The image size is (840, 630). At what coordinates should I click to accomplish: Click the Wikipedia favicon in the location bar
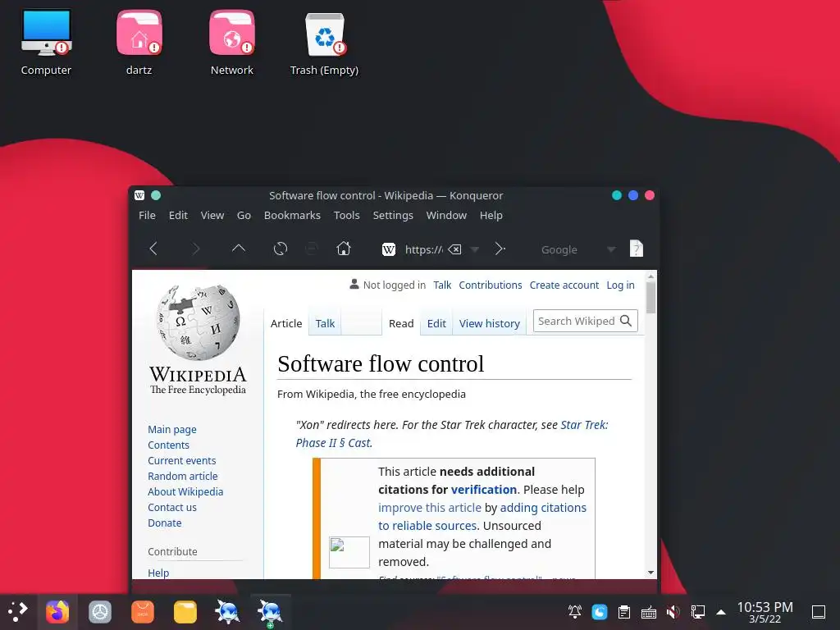[389, 249]
